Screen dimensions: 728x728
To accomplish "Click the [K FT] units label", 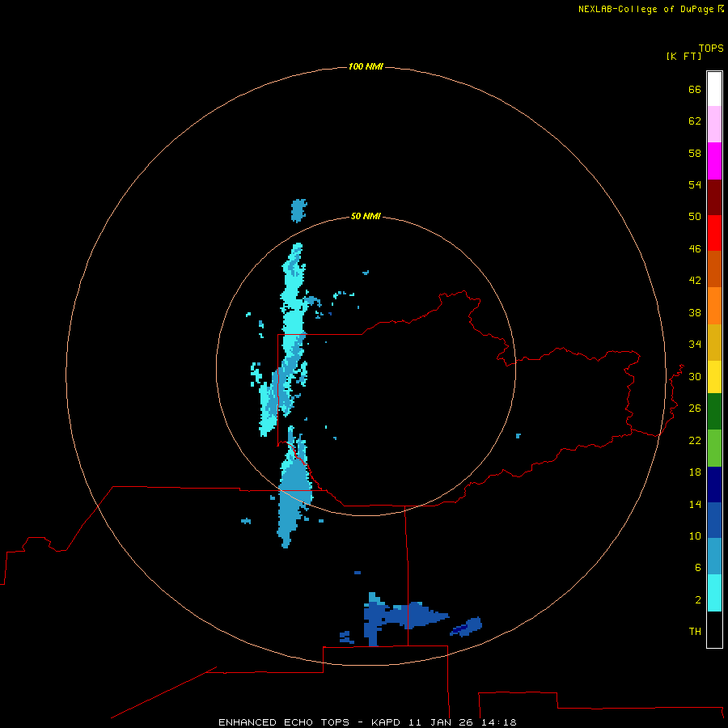I will tap(684, 56).
